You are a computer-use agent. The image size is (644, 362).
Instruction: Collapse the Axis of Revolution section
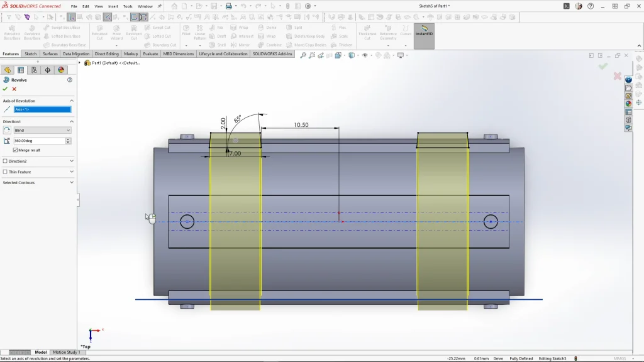tap(72, 101)
